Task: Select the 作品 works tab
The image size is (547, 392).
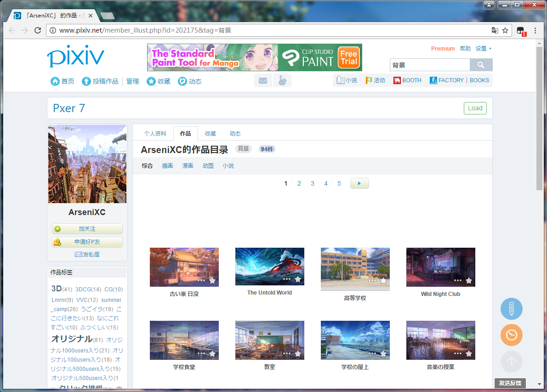Action: pos(186,134)
